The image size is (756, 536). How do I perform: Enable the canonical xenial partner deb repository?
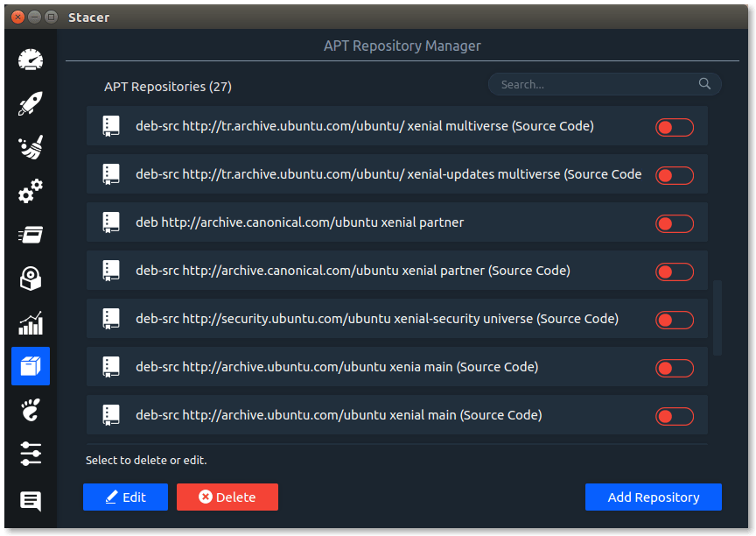[x=674, y=224]
